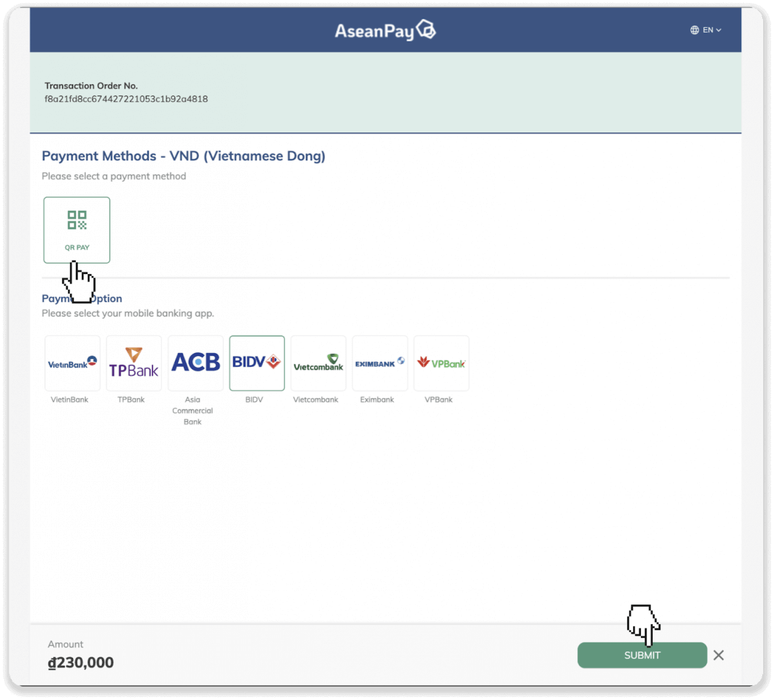Pick the VPBank logo tile
This screenshot has width=774, height=700.
click(x=441, y=363)
